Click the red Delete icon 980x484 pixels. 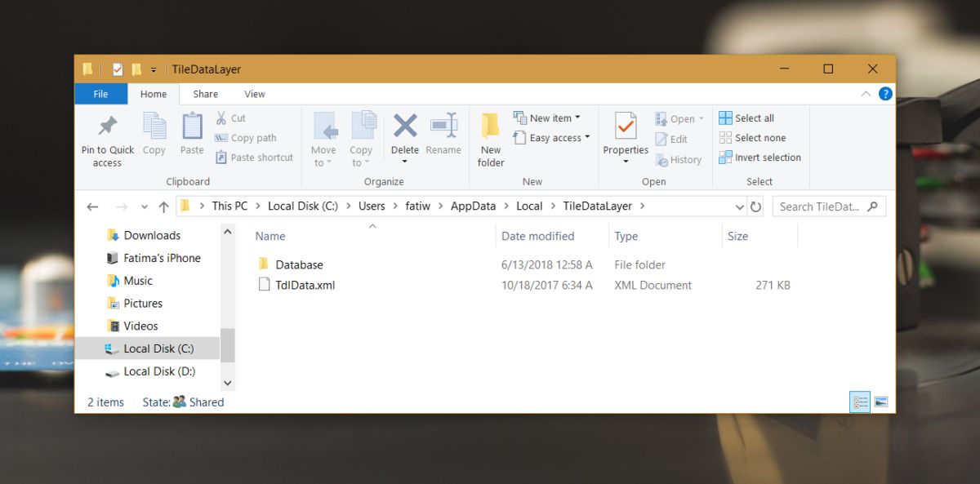click(405, 126)
